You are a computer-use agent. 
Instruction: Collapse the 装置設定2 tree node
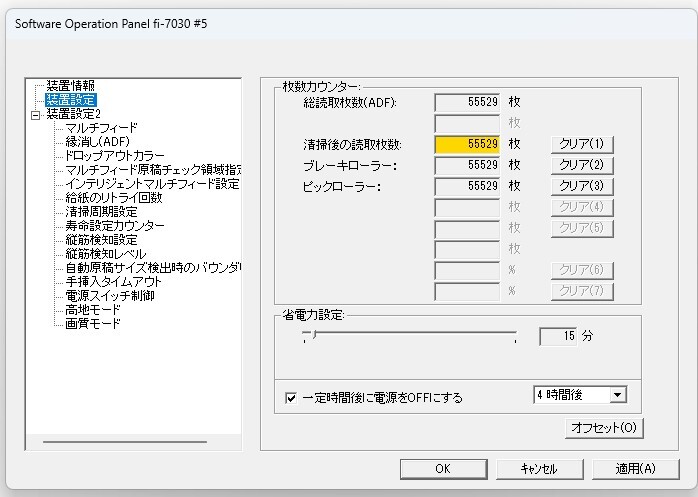(37, 114)
